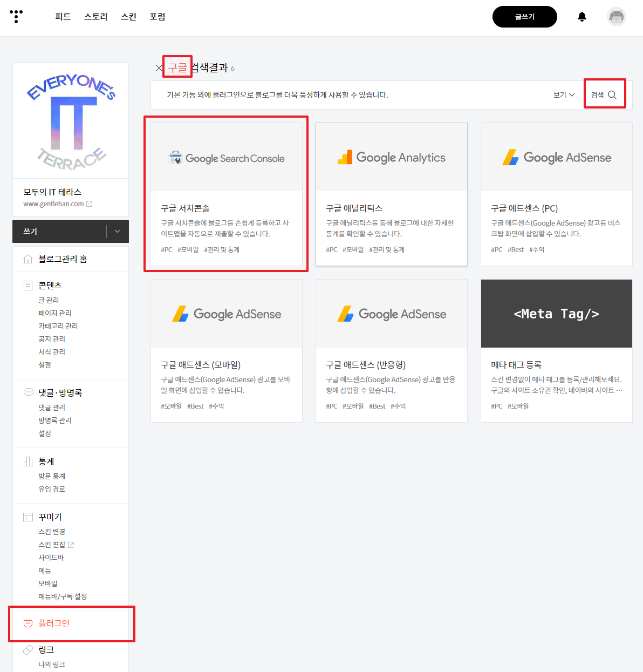Go to 블로그관리 홈

point(63,259)
